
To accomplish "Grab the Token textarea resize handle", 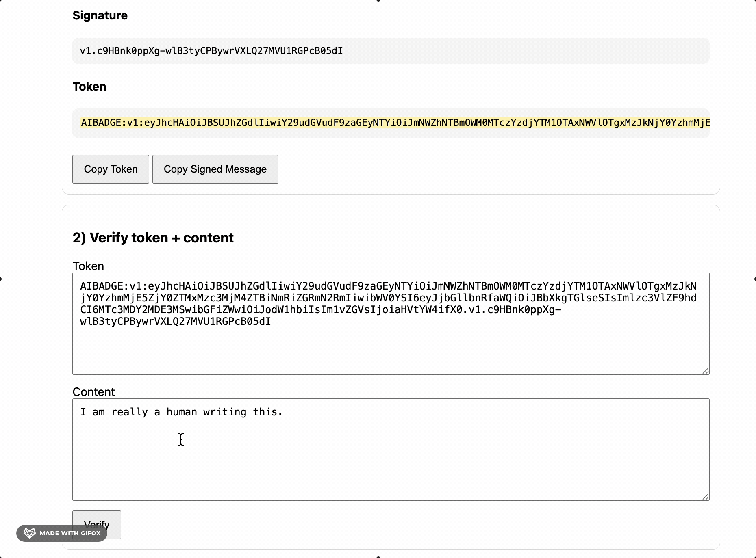I will point(706,371).
